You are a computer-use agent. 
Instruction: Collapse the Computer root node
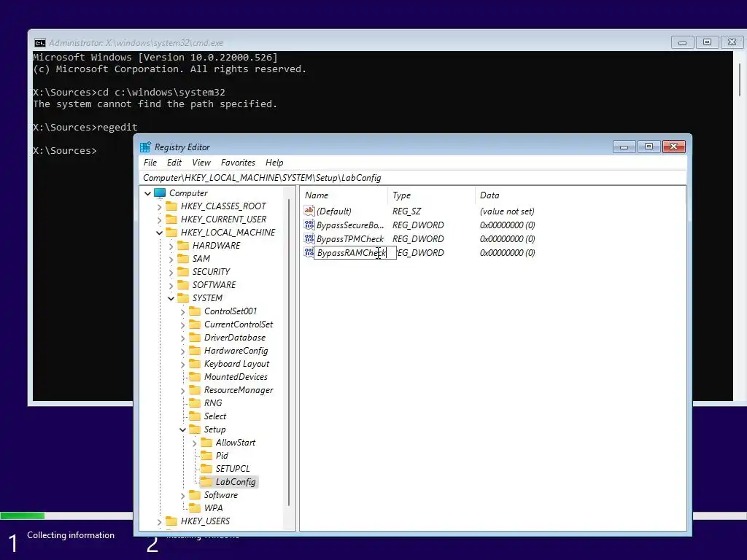point(147,193)
